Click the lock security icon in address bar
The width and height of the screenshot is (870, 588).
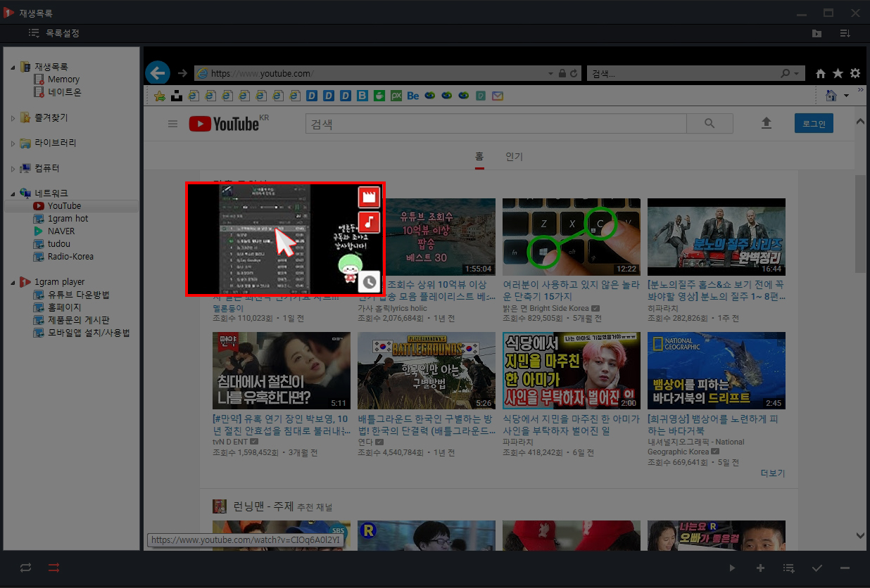[x=562, y=73]
